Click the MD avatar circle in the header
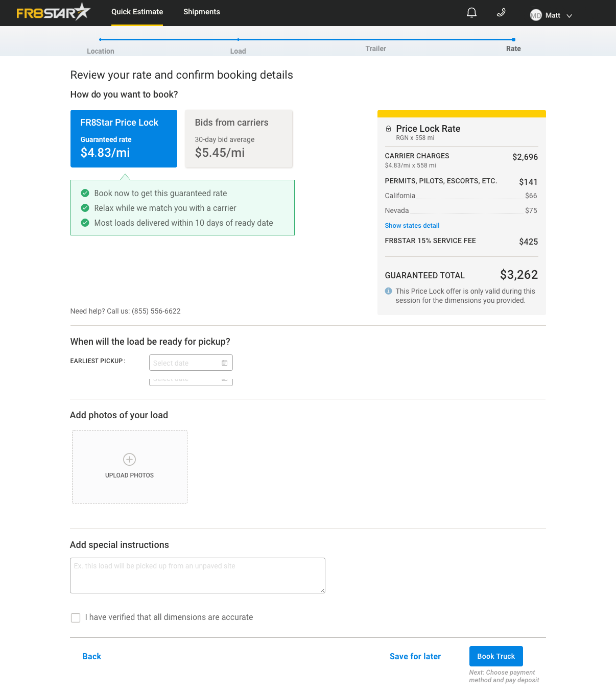Screen dimensions: 616x694 pyautogui.click(x=536, y=15)
